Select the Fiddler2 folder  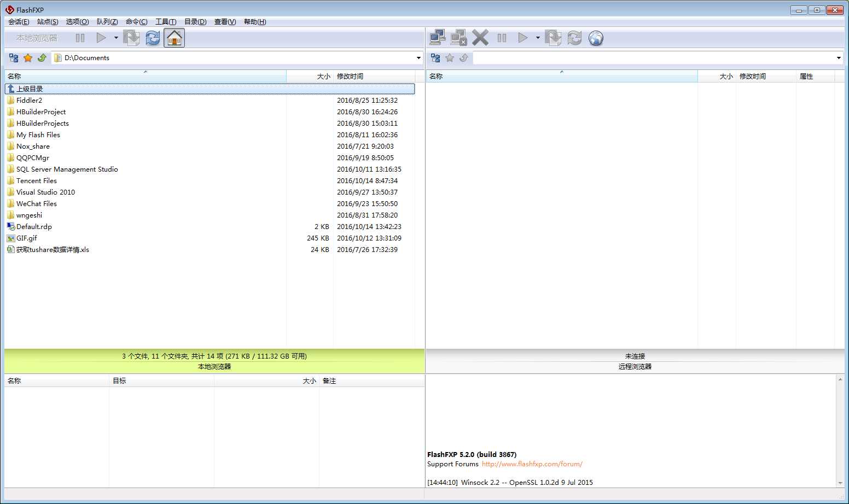(210, 101)
